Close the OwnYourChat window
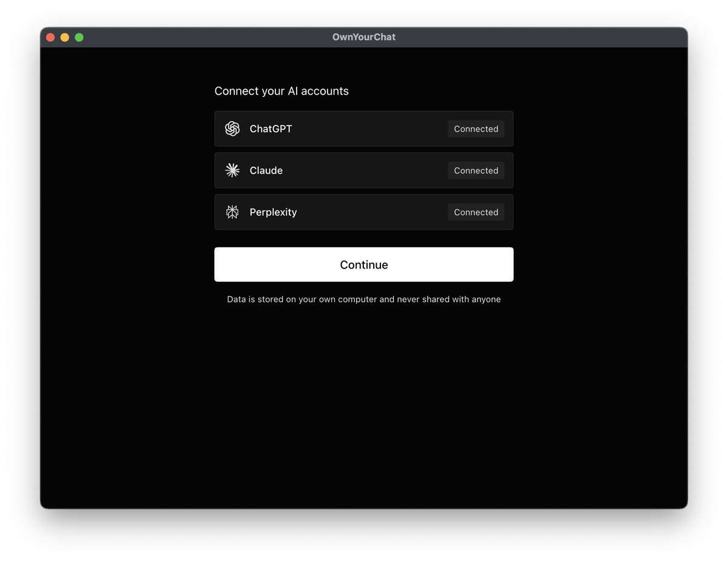 (x=50, y=38)
